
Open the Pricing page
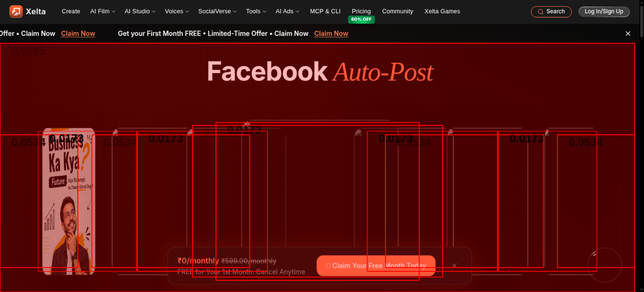(361, 11)
